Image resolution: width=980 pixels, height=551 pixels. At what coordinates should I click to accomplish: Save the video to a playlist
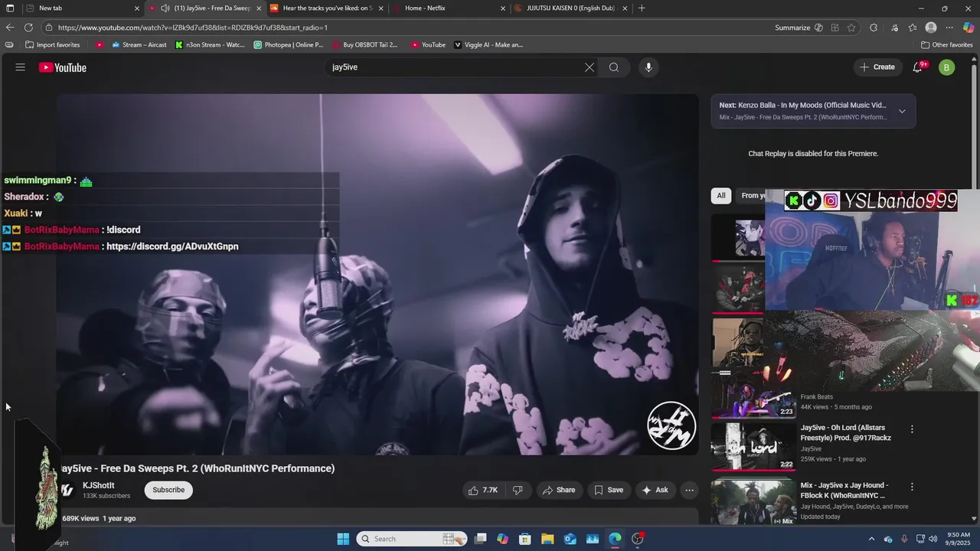coord(609,490)
